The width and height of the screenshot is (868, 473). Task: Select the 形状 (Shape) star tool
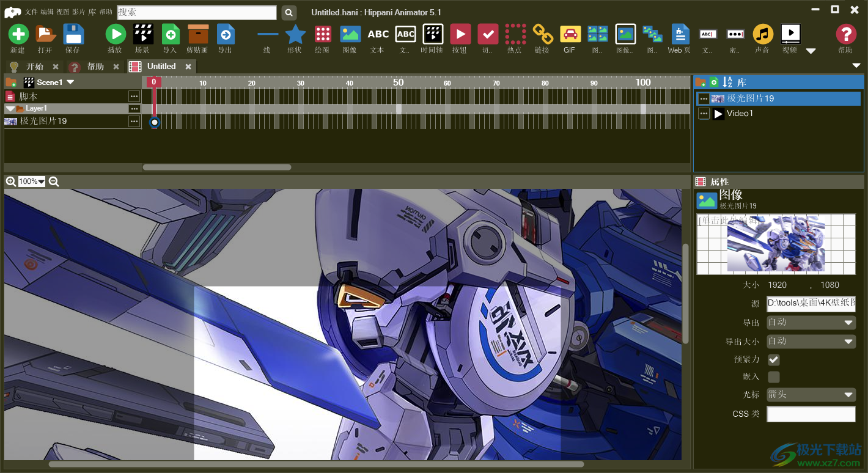(295, 34)
